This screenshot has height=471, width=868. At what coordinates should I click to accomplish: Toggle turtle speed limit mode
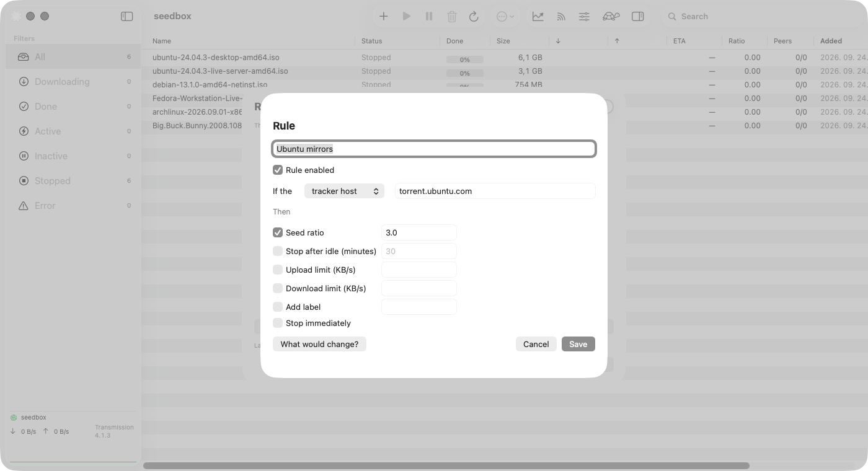(611, 17)
